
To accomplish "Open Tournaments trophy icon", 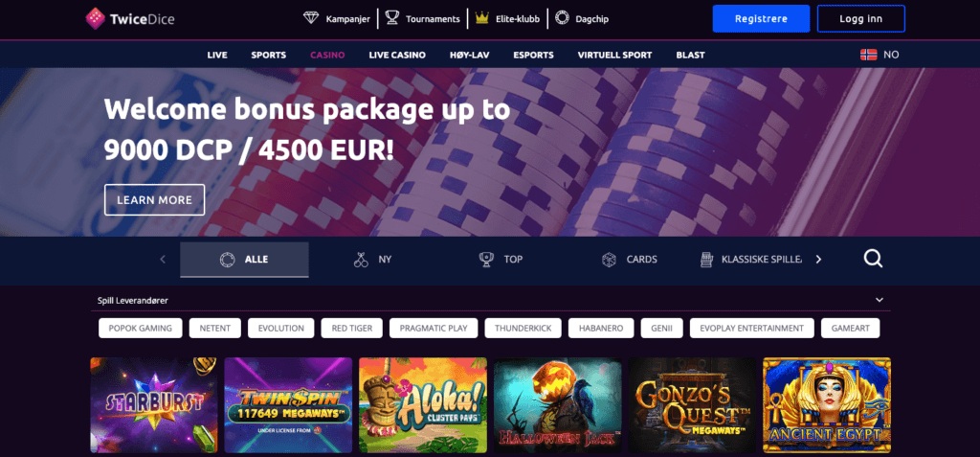I will 391,18.
